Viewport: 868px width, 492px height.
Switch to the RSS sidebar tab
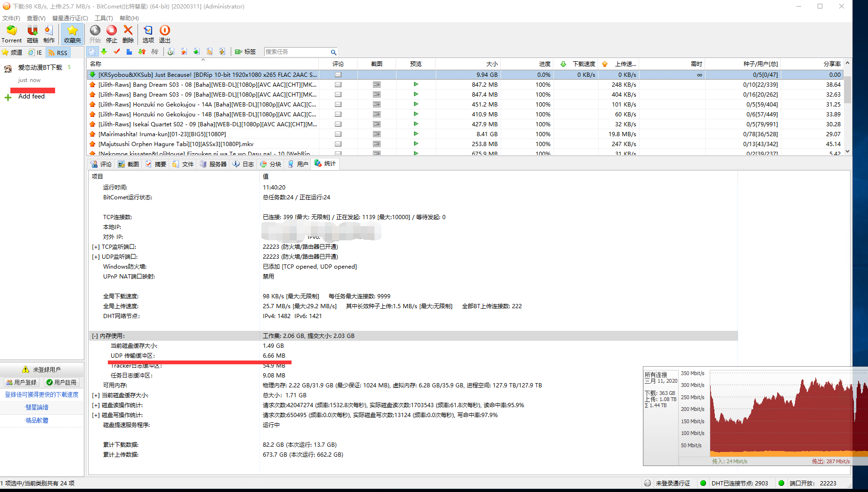click(58, 52)
